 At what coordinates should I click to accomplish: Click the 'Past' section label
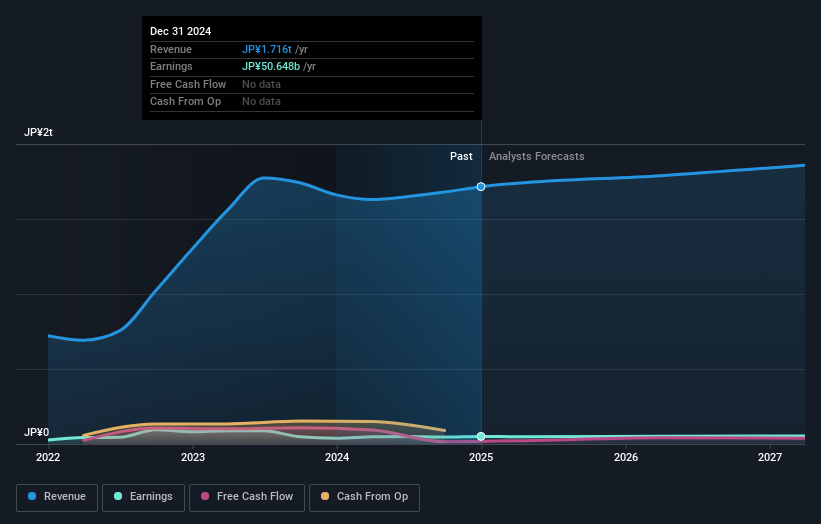click(x=461, y=157)
